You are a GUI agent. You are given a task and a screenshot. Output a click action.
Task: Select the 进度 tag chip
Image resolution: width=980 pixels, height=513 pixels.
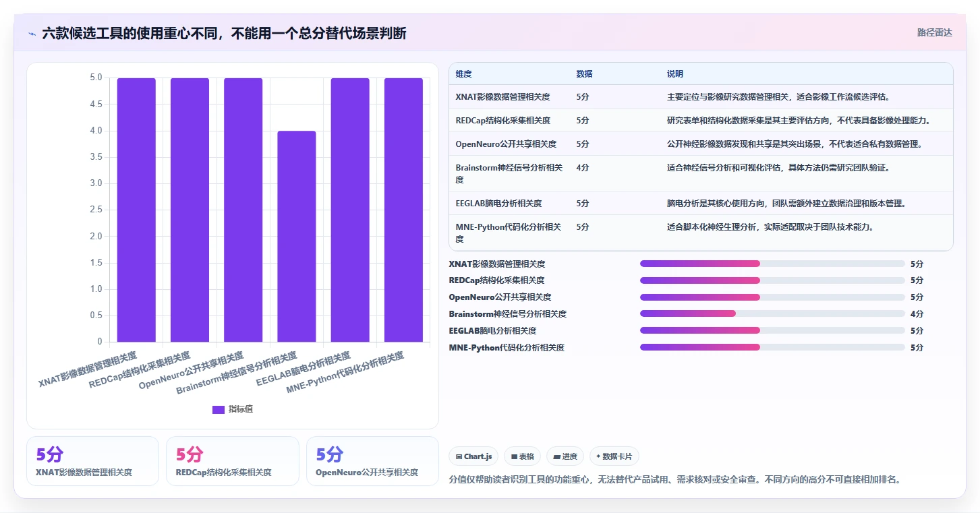[x=565, y=456]
